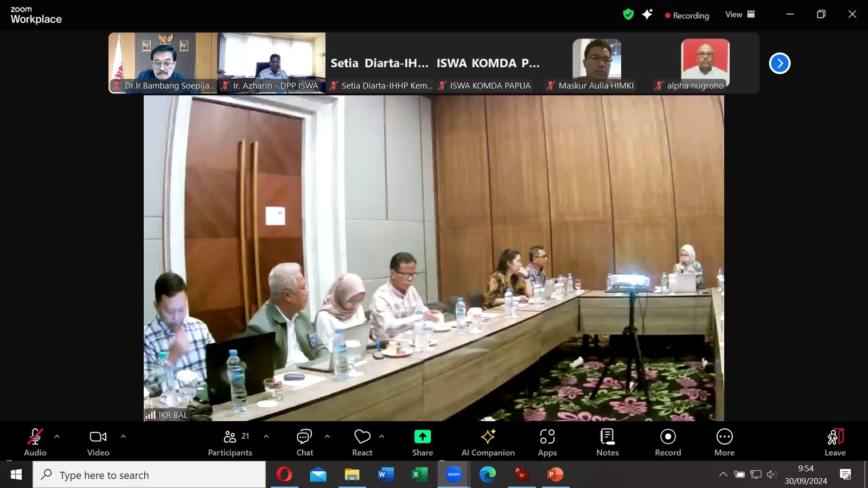Toggle camera with the Video button
This screenshot has height=488, width=868.
point(98,442)
